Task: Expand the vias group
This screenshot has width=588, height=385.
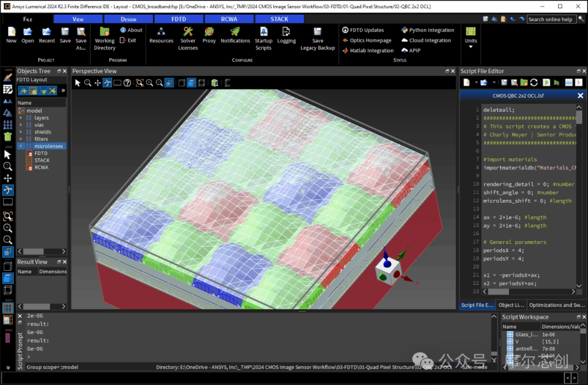Action: coord(21,125)
